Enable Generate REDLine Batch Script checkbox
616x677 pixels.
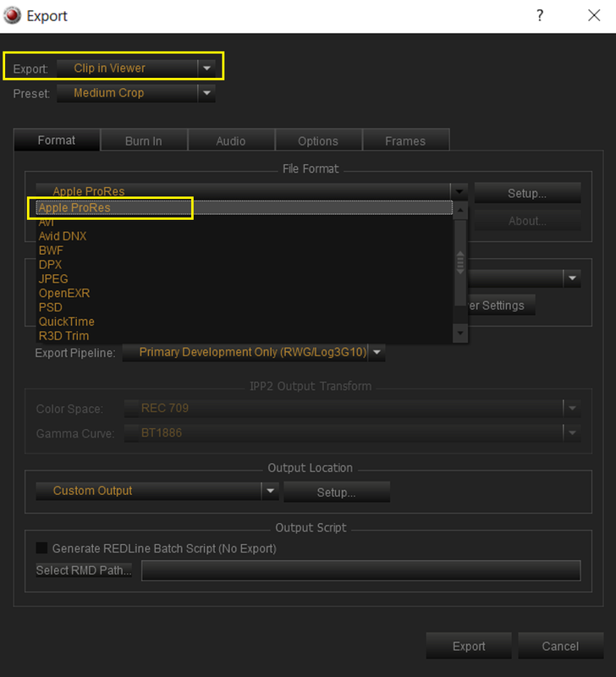41,548
